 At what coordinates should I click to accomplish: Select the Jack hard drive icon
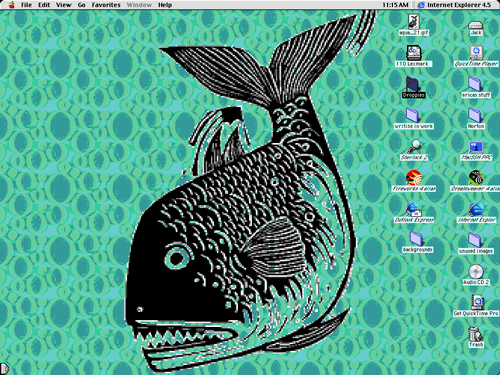476,25
